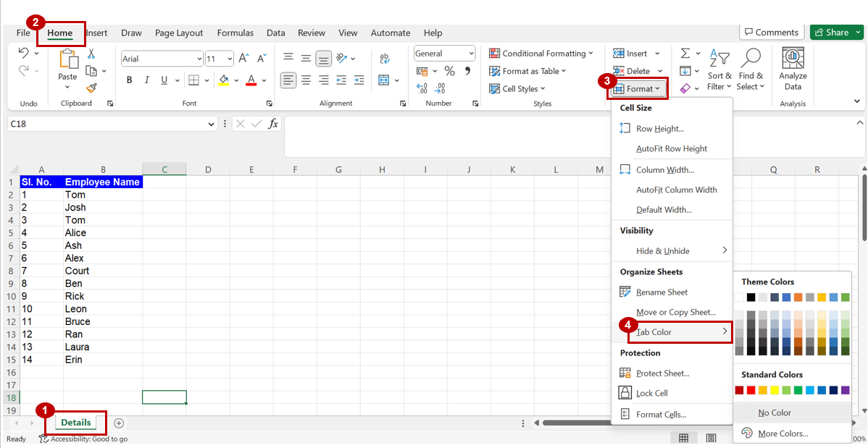Switch to the Data ribbon tab
868x448 pixels.
275,33
